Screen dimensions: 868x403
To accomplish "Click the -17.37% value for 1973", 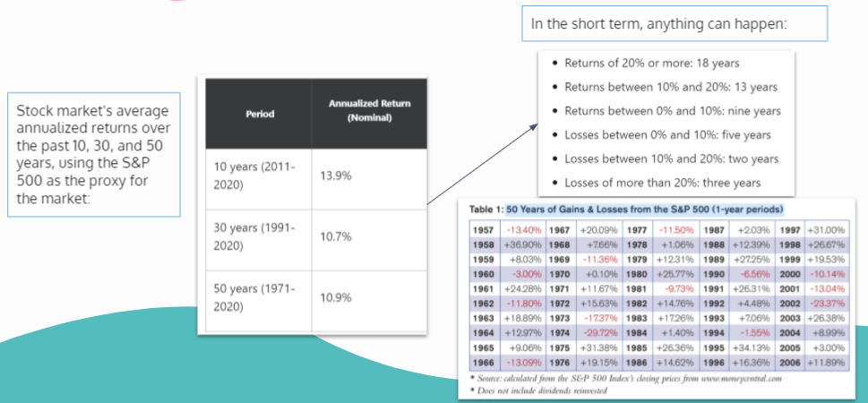I will click(601, 318).
